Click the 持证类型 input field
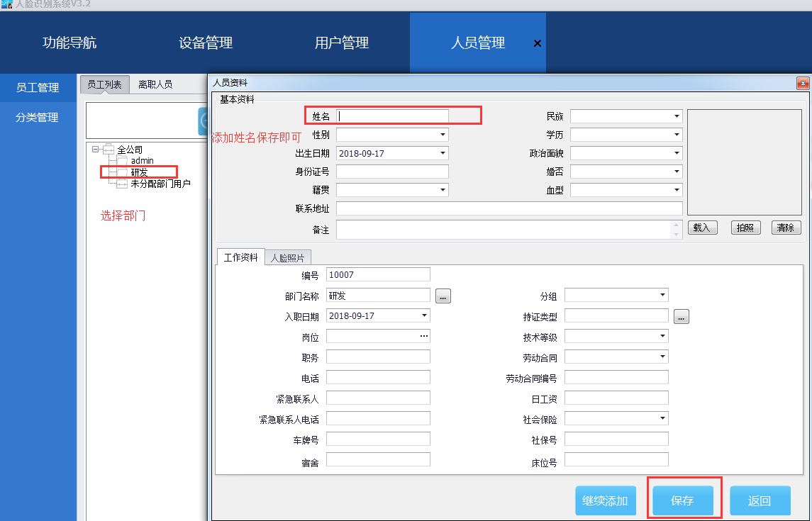This screenshot has width=812, height=521. point(616,315)
